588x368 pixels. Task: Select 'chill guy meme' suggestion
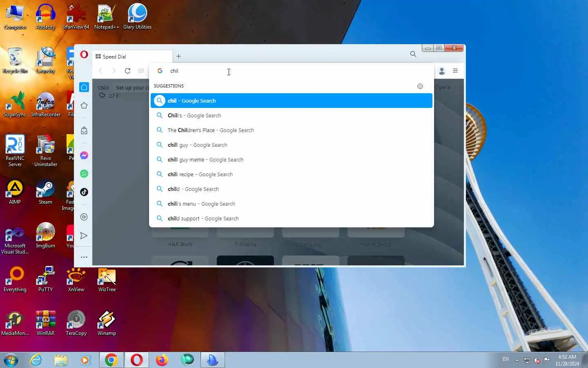(292, 159)
